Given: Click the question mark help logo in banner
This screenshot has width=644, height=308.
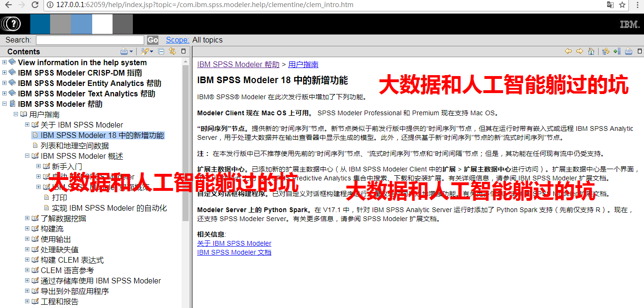Looking at the screenshot, I should (x=11, y=24).
